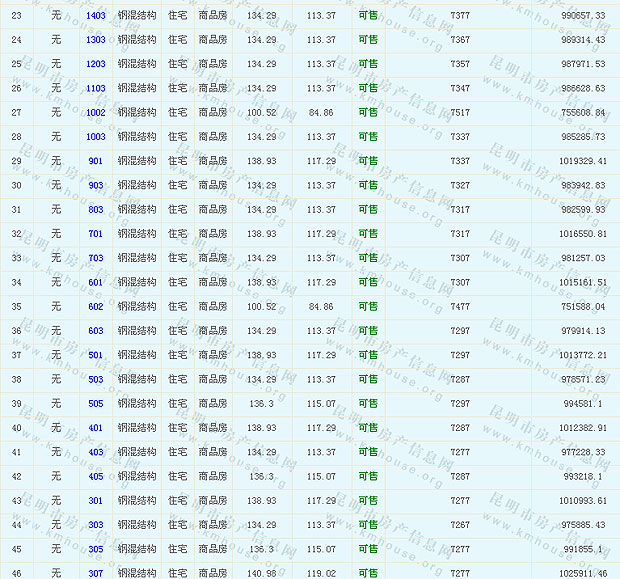Screen dimensions: 620x579
Task: Click room number 405
Action: (96, 476)
